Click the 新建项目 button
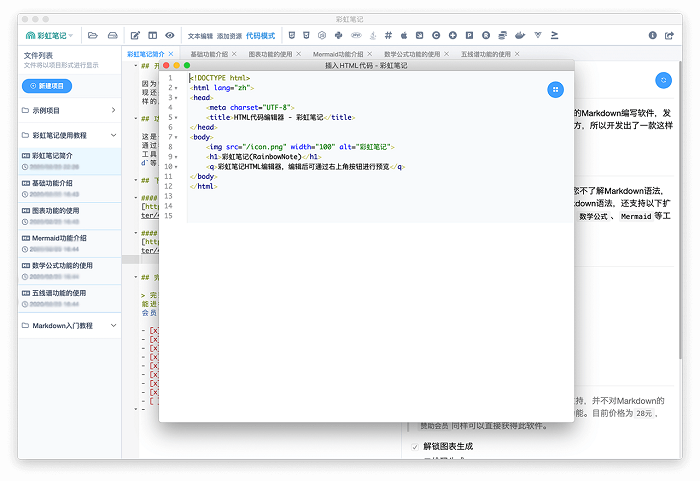This screenshot has height=481, width=700. click(46, 86)
